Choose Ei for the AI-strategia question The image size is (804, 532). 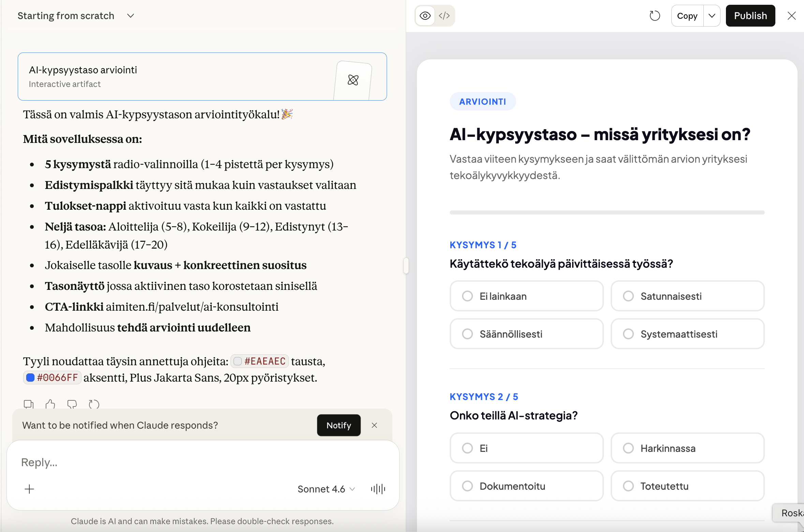point(526,448)
